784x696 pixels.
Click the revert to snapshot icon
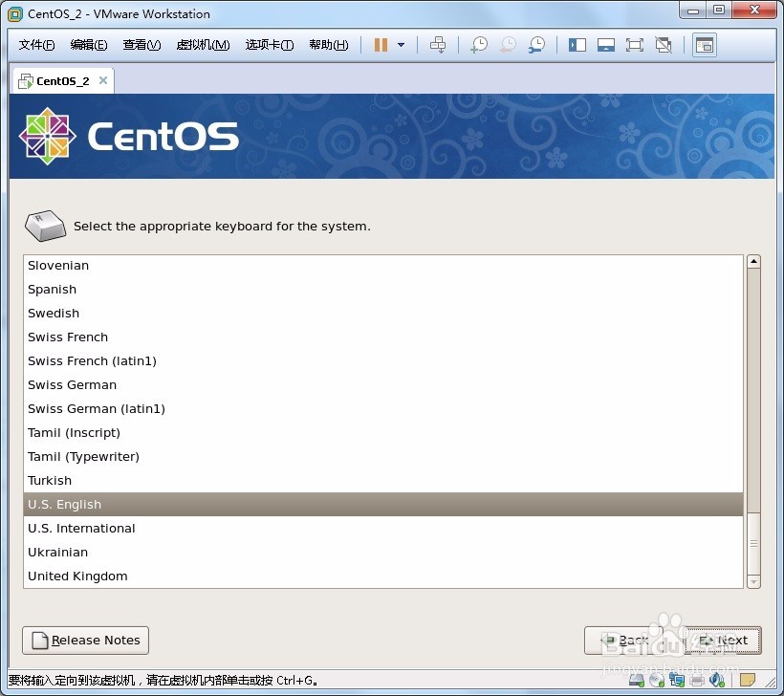(508, 45)
